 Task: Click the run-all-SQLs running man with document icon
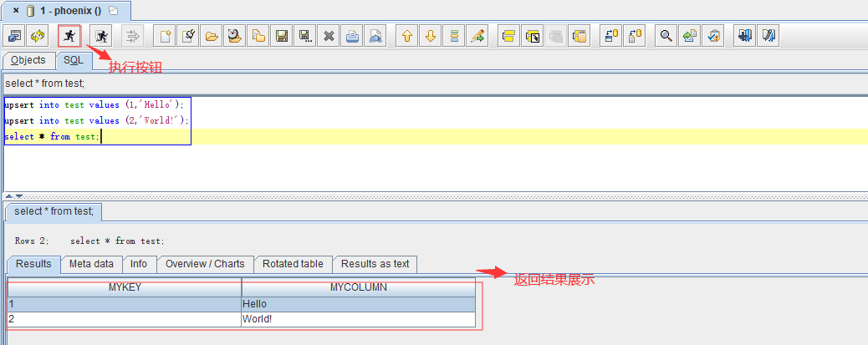pyautogui.click(x=102, y=37)
